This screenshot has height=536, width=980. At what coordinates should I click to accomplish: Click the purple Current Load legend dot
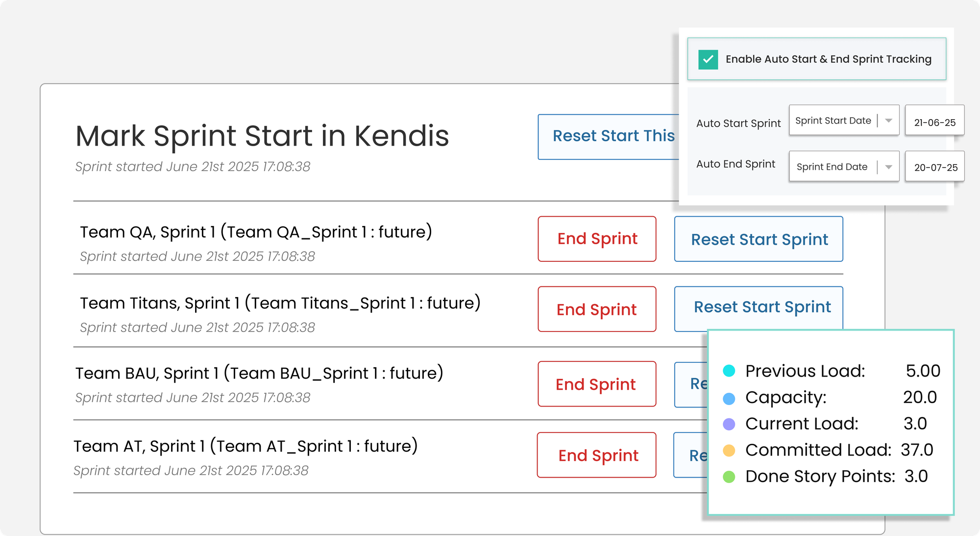[x=729, y=424]
